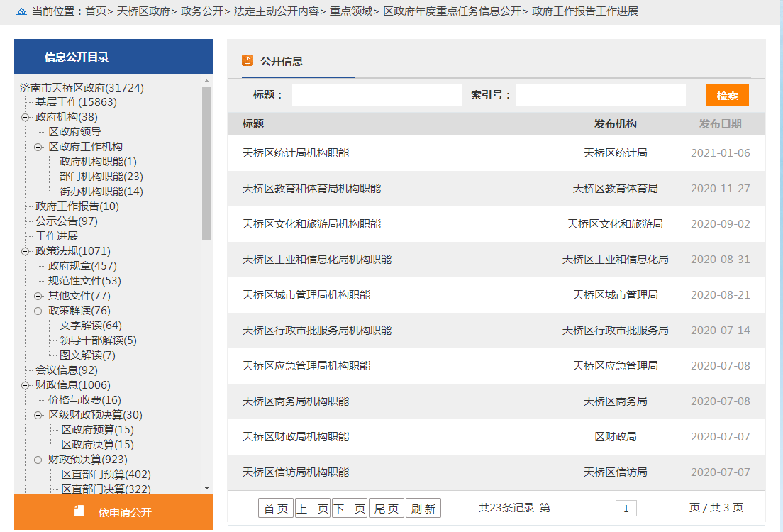Collapse the 政策法规(1071) tree node
The image size is (783, 532).
[25, 252]
